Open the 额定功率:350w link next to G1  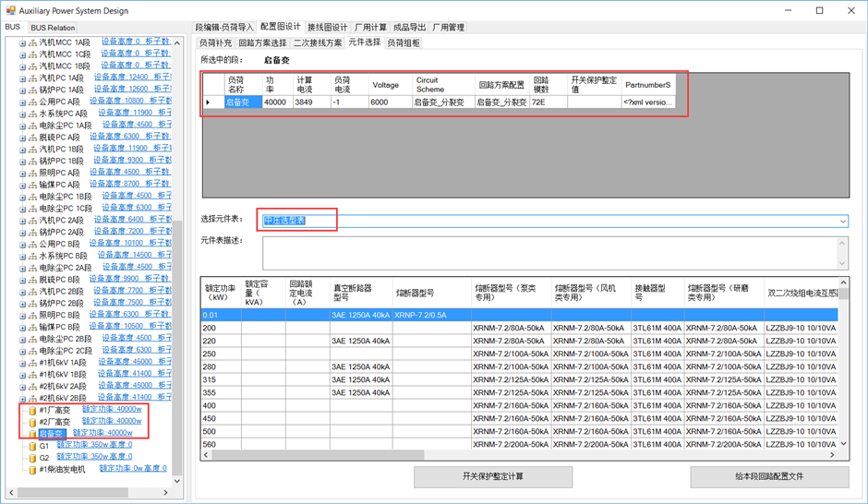click(93, 445)
